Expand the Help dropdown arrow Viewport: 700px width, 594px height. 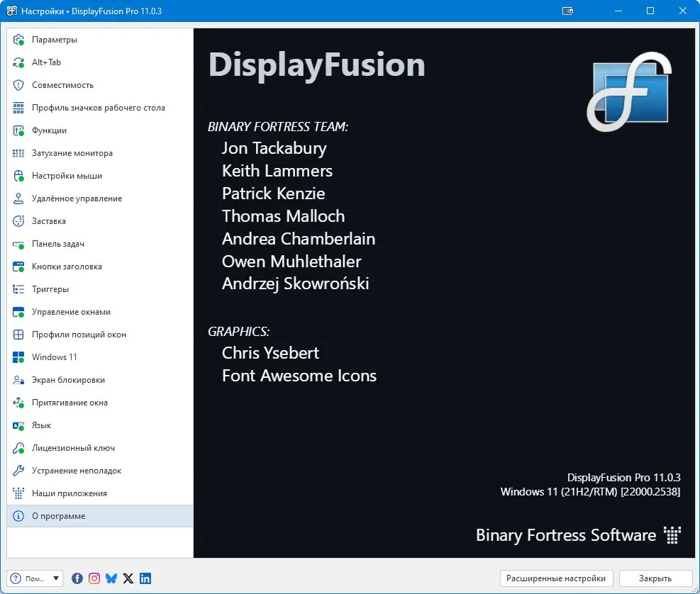[56, 578]
